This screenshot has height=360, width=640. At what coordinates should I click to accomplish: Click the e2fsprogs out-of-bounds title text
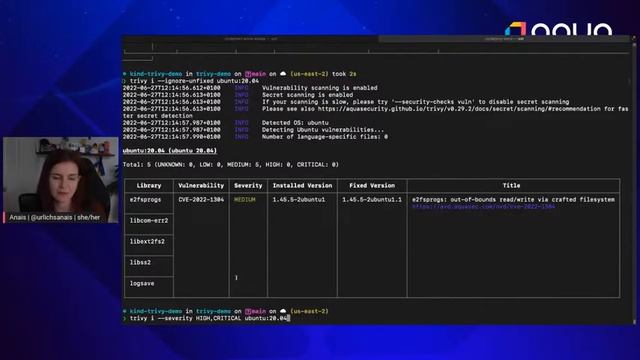tap(513, 200)
